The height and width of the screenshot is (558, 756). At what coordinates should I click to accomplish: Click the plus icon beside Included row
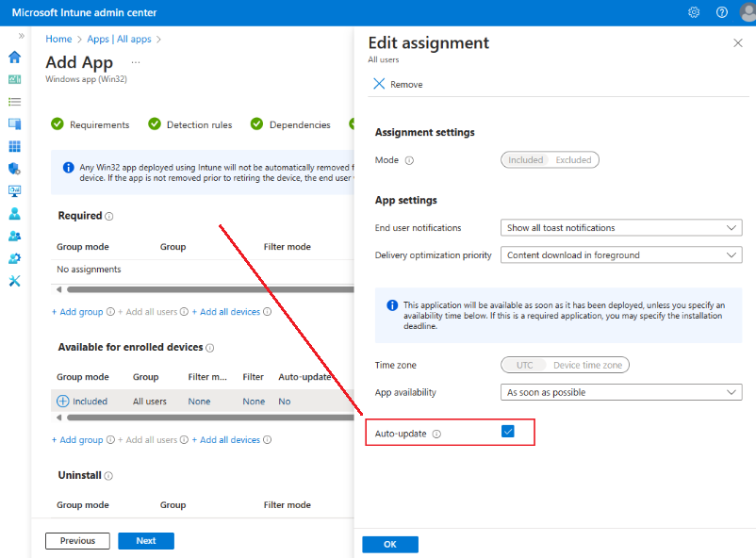pyautogui.click(x=62, y=401)
